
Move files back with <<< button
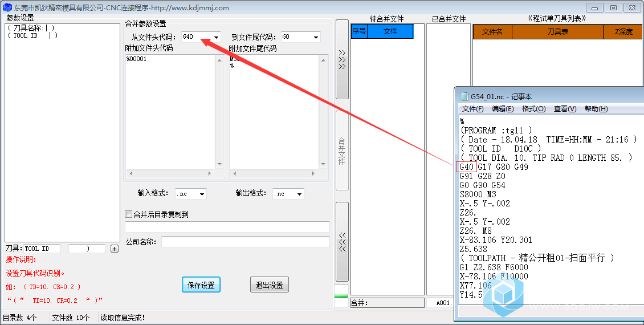coord(342,242)
